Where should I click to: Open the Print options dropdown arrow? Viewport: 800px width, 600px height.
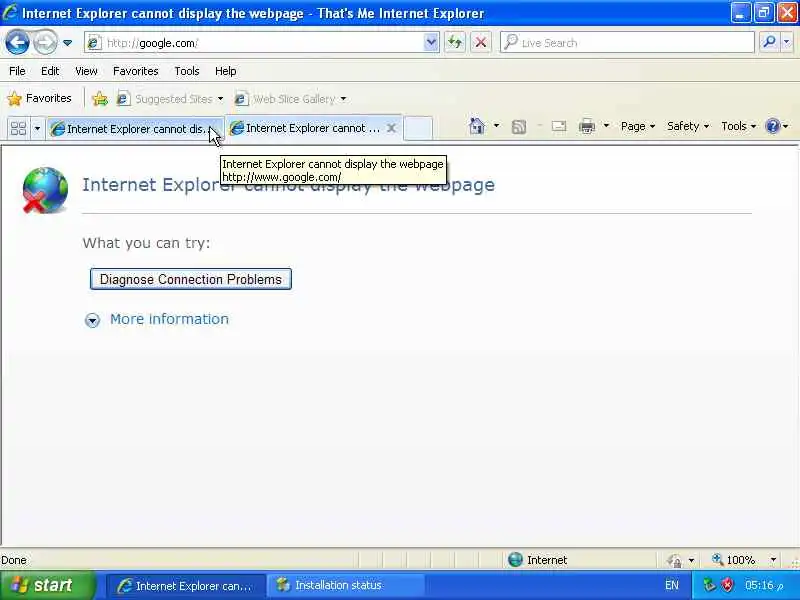606,126
